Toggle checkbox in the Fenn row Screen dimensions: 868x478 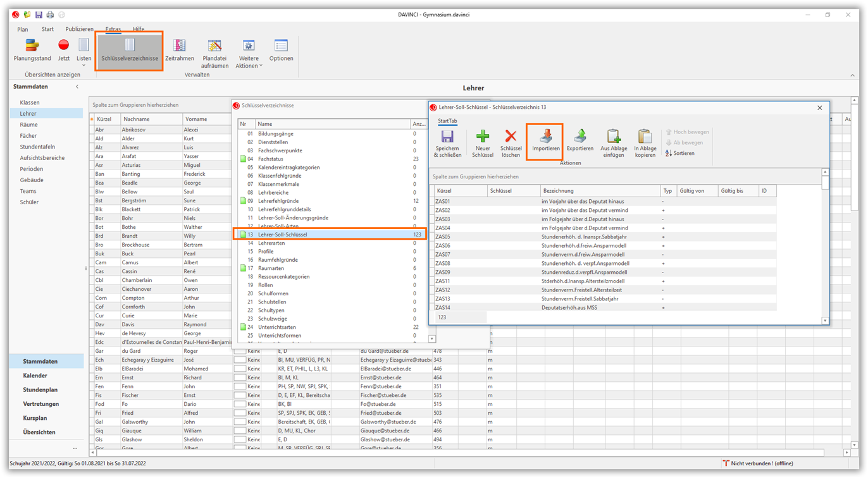[240, 386]
